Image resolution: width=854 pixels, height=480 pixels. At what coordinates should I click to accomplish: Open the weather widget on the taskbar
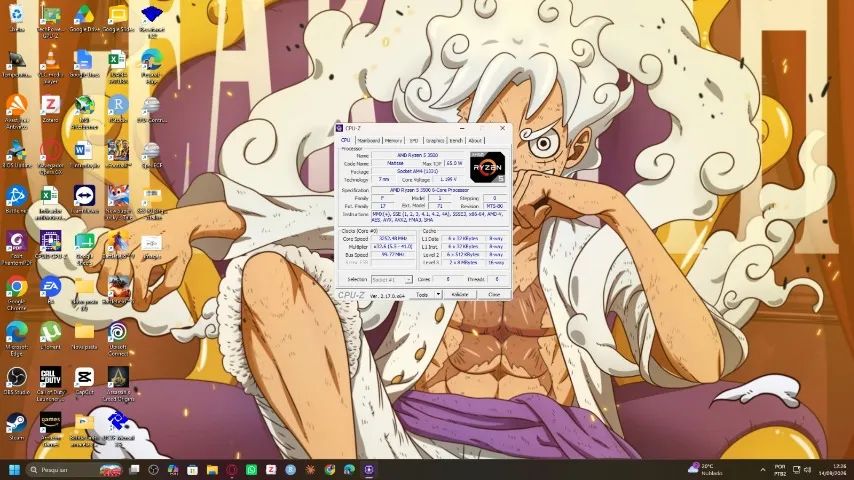pyautogui.click(x=707, y=470)
